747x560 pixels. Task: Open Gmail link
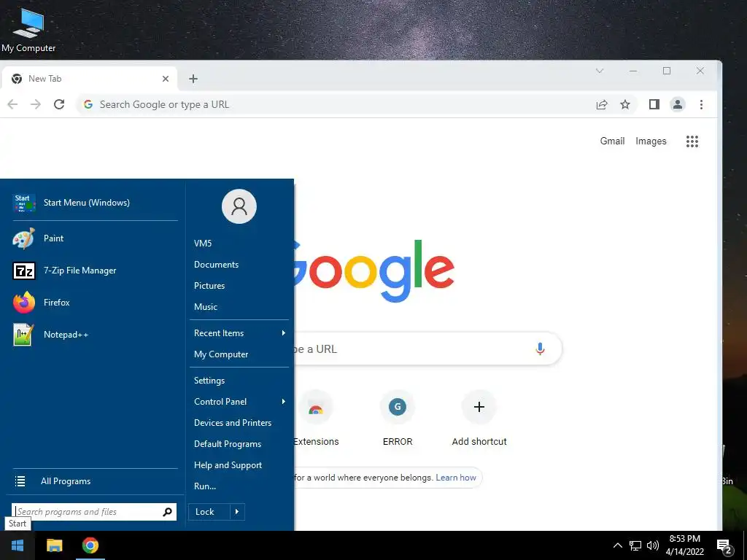(612, 141)
